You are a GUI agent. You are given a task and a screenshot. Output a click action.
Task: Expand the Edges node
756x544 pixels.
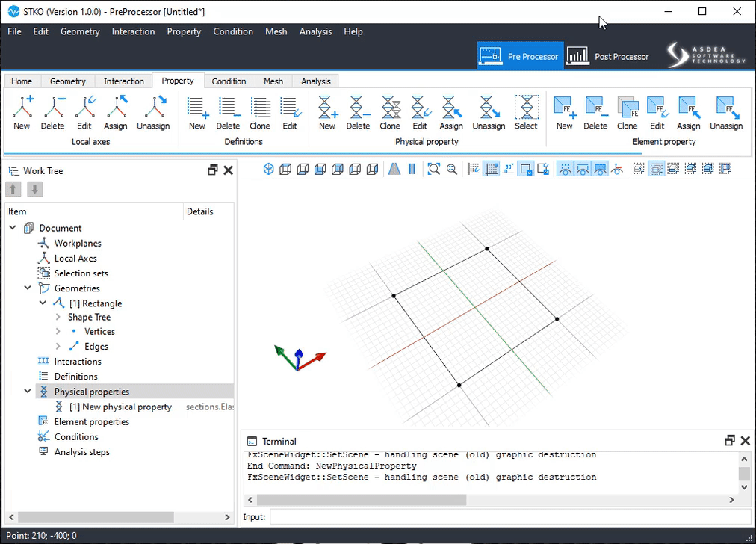58,346
